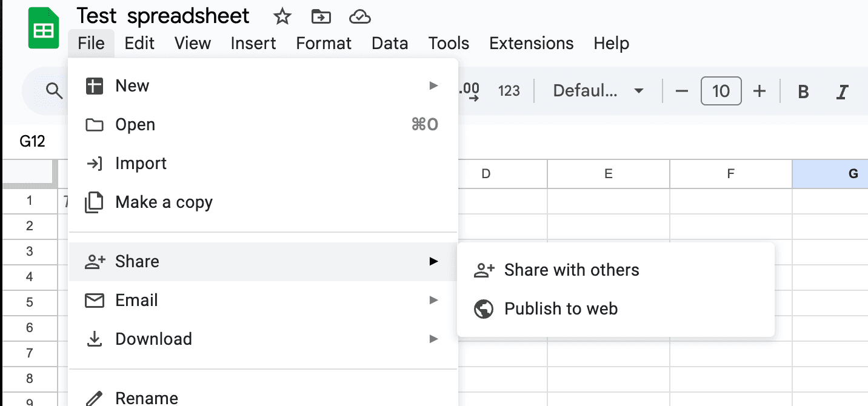Screen dimensions: 868x406
Task: Click the search magnifier icon in toolbar
Action: click(55, 92)
